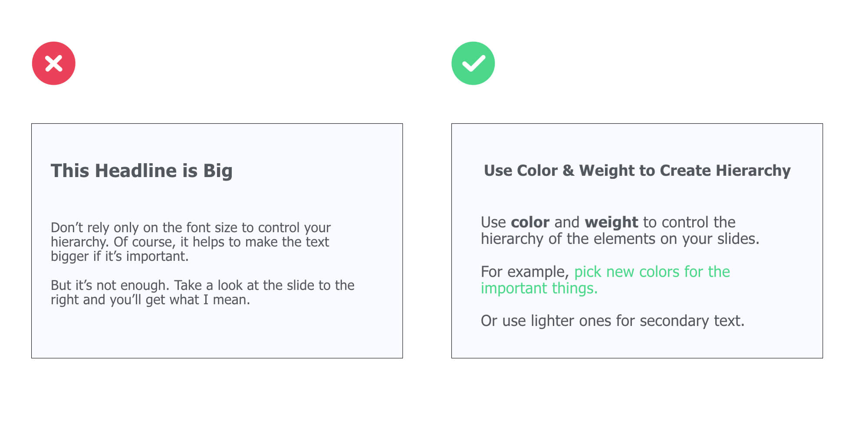Click 'bigger if it's important.' line
The image size is (868, 434).
tap(119, 256)
